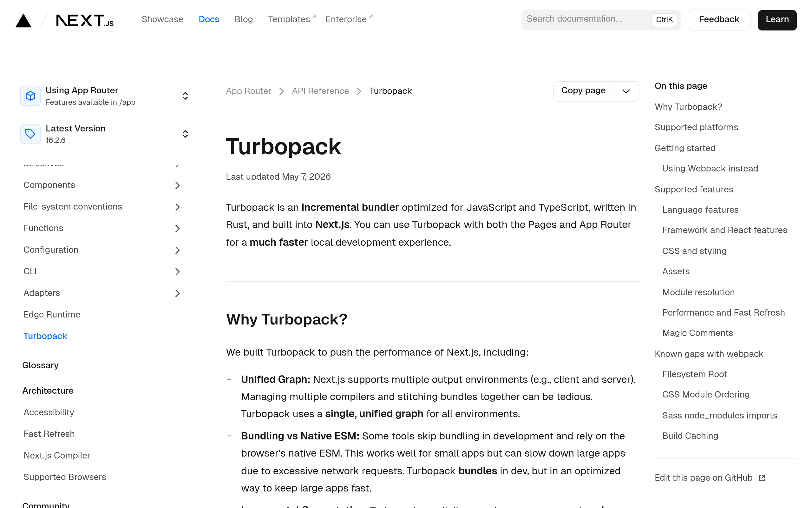Go to Showcase in top navigation
Viewport: 812px width, 508px height.
click(162, 19)
